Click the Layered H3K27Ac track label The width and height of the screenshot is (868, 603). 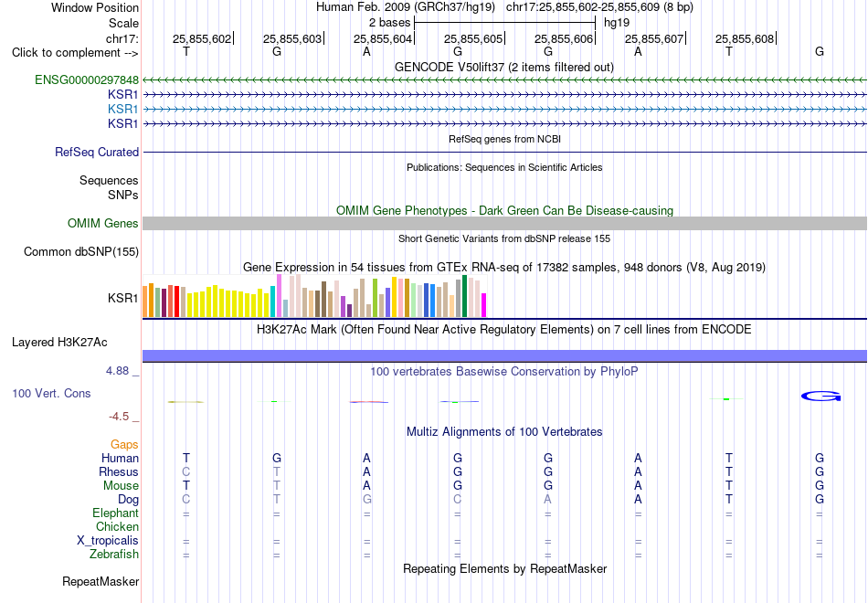[x=59, y=343]
